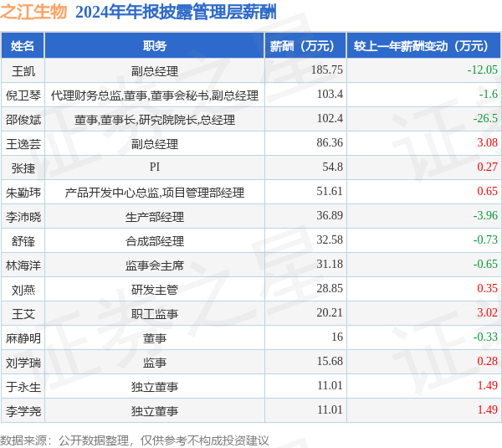Click the change value -3.96

[x=485, y=215]
